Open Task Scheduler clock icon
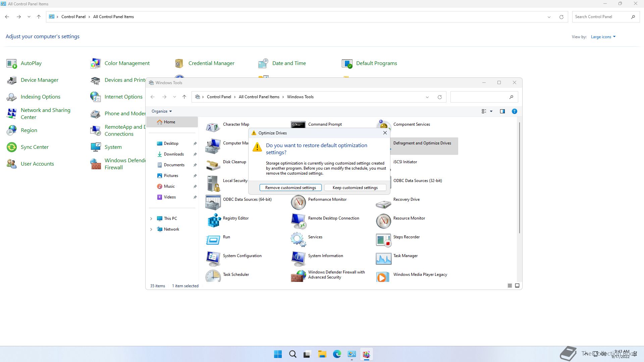The image size is (644, 362). (x=213, y=276)
